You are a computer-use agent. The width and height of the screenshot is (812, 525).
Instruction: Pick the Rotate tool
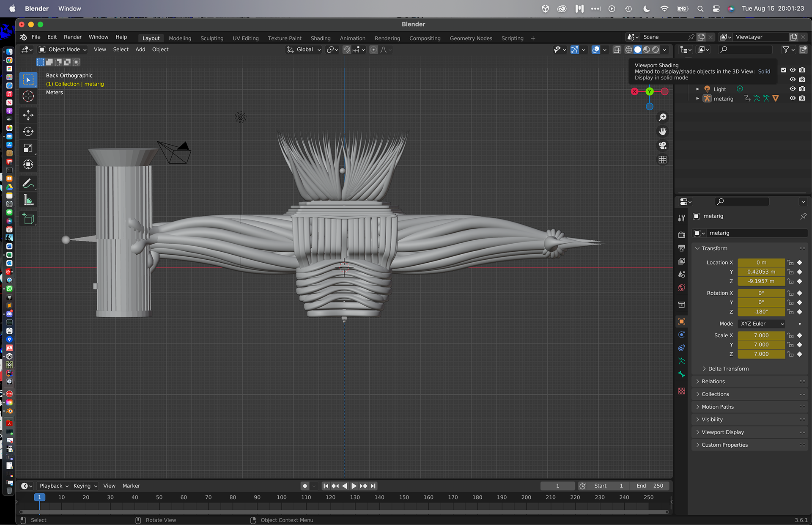[x=28, y=132]
